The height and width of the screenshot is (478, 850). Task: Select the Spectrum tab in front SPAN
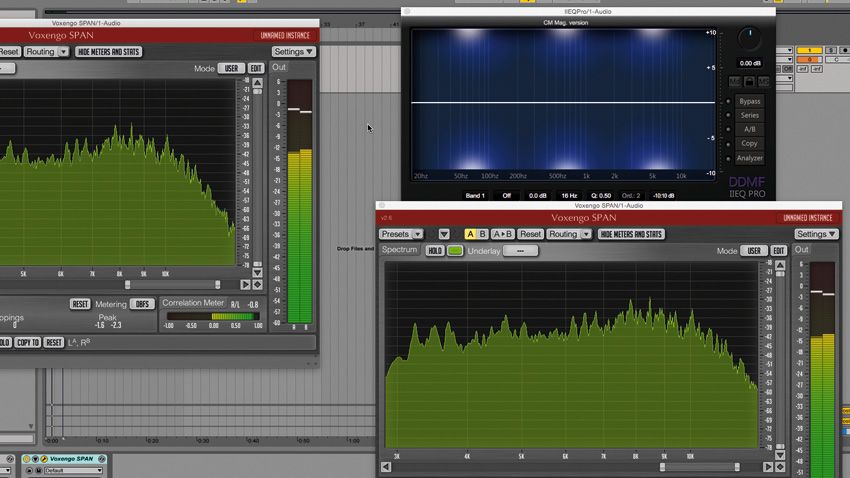[400, 250]
